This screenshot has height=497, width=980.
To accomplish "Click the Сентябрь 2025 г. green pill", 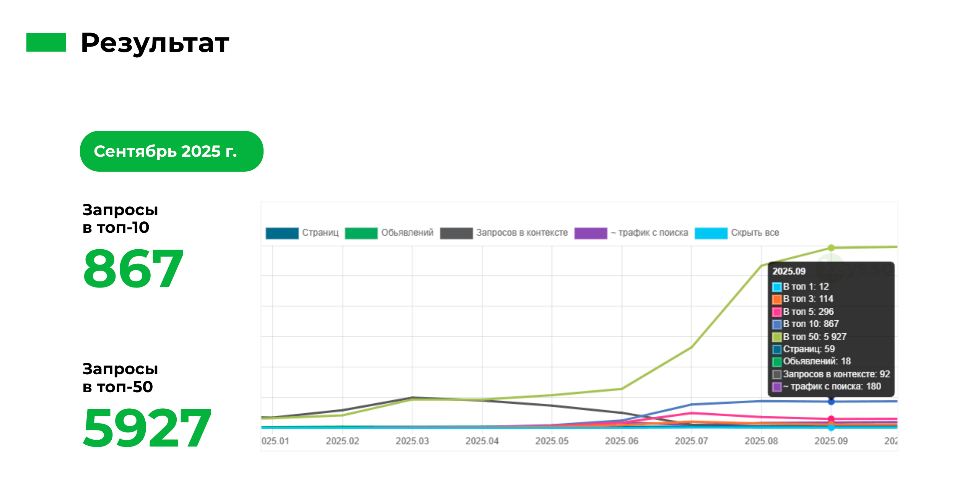I will pos(171,151).
